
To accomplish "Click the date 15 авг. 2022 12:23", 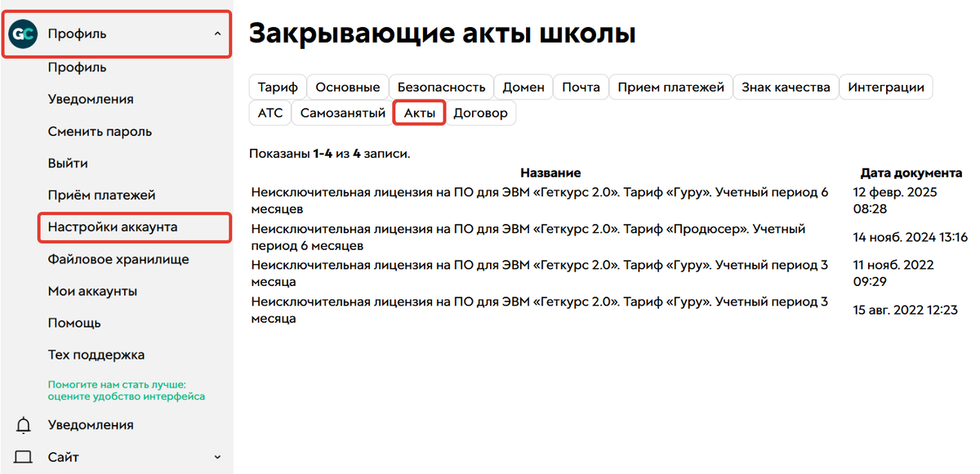I will coord(905,310).
